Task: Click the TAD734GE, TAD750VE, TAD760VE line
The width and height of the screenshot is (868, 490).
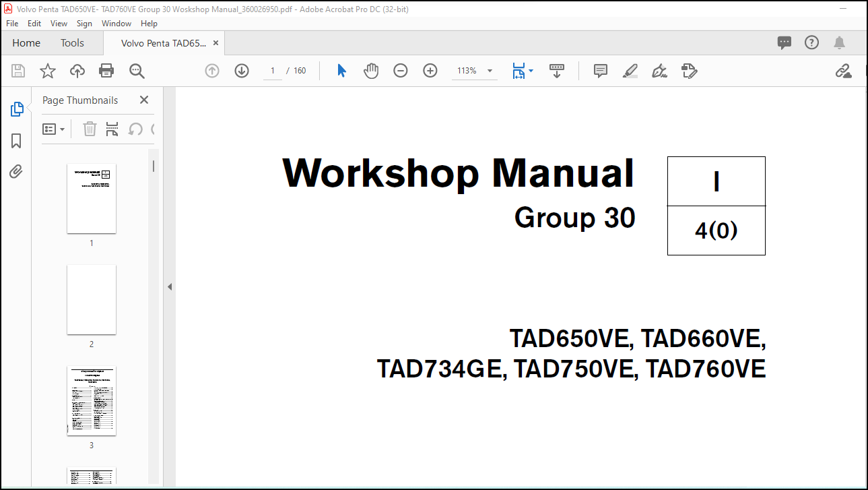Action: pos(571,369)
